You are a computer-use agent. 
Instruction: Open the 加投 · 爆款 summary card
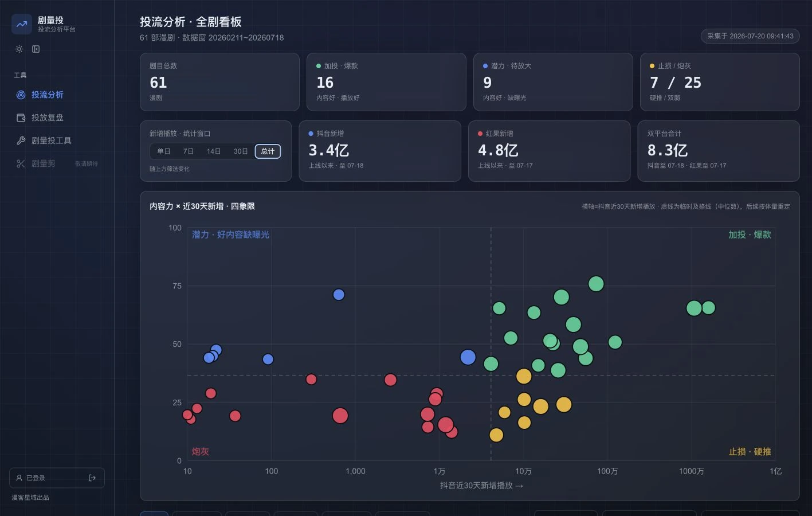point(386,82)
